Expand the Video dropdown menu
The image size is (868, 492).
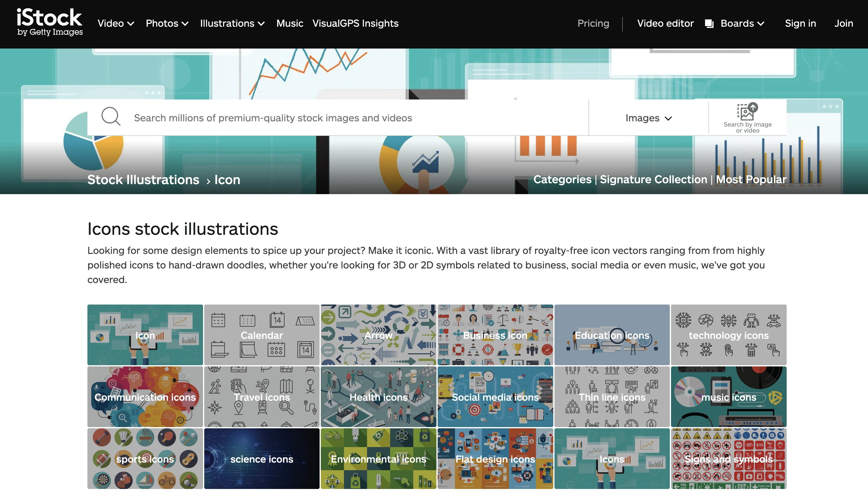tap(116, 23)
